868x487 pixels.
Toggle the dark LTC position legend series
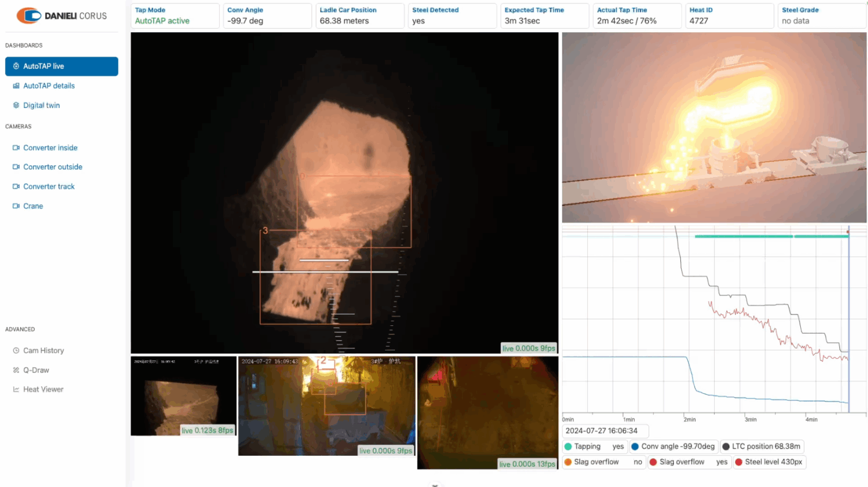pyautogui.click(x=726, y=446)
